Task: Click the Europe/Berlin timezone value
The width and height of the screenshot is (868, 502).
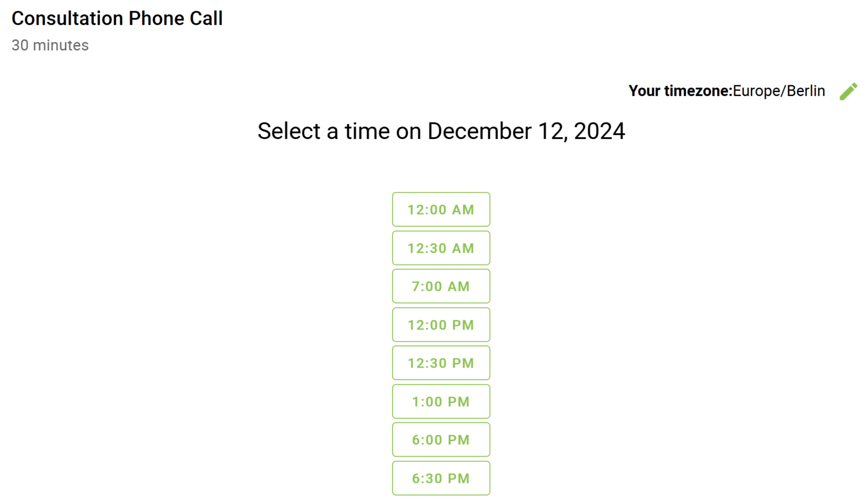Action: click(x=779, y=91)
